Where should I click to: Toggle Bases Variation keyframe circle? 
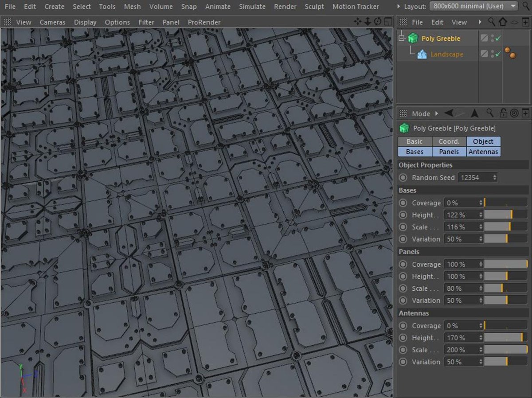click(403, 239)
